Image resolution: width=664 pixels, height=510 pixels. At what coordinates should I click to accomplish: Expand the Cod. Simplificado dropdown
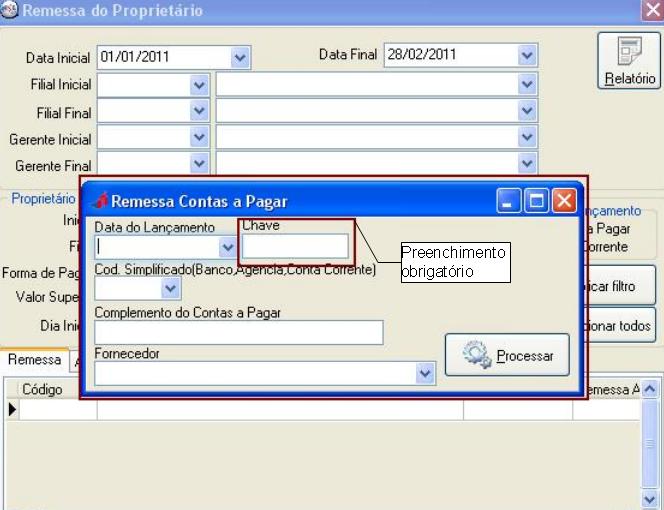(170, 289)
